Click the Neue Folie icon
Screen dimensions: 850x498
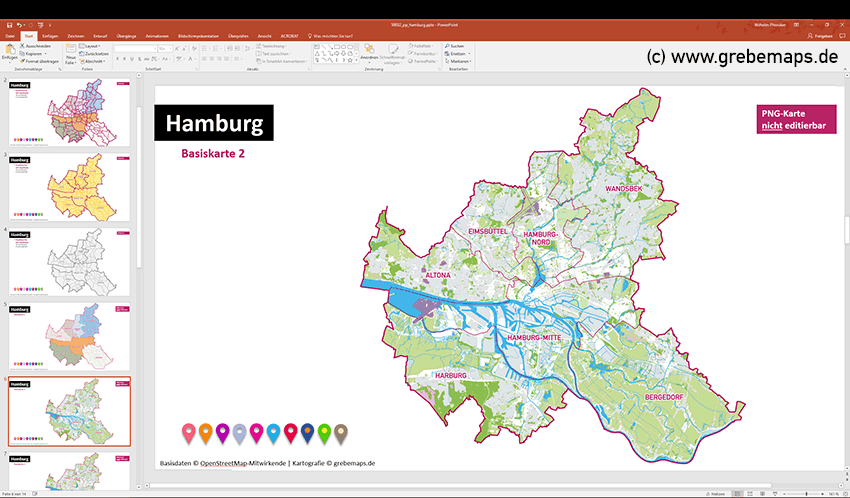(72, 51)
